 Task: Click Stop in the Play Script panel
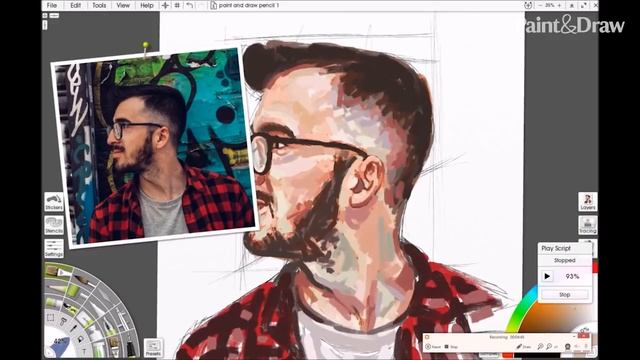(x=564, y=294)
